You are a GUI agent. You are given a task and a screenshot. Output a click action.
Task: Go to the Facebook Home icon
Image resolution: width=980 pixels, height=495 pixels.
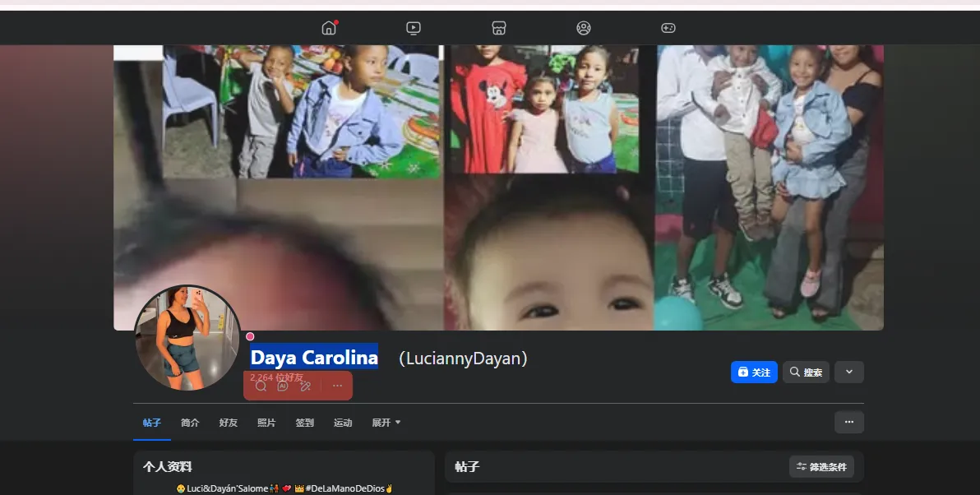coord(329,28)
